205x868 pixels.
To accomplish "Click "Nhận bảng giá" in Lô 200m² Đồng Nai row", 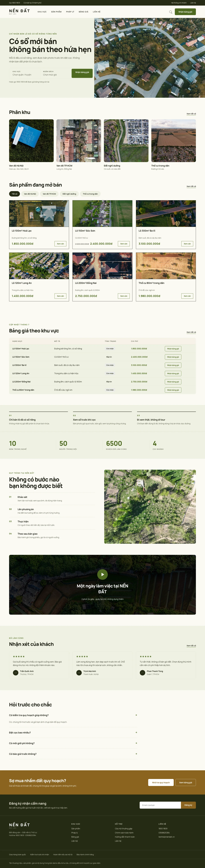I will 173,382.
